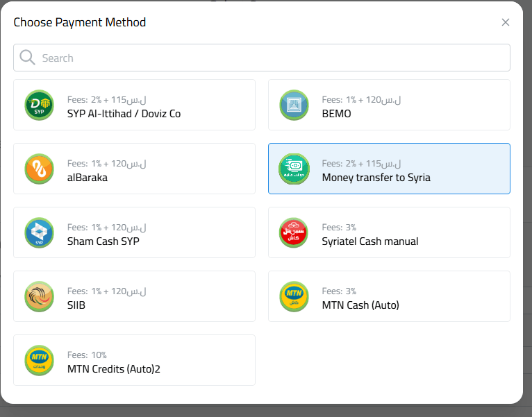The image size is (532, 417).
Task: Select the Money transfer to Syria label
Action: [376, 178]
